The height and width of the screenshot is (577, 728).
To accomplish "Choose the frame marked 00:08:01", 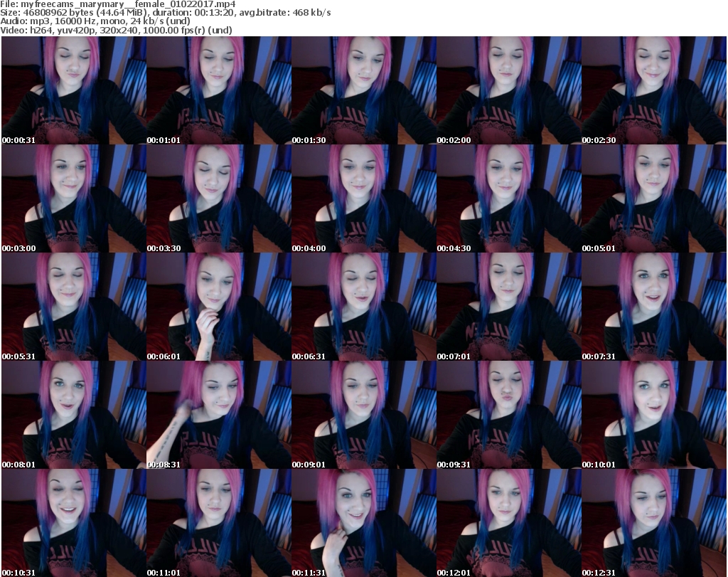I will 74,415.
